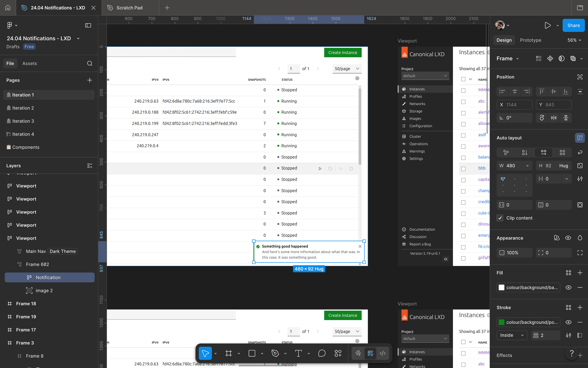Switch to Dev Mode code toggle
The image size is (588, 368).
383,353
